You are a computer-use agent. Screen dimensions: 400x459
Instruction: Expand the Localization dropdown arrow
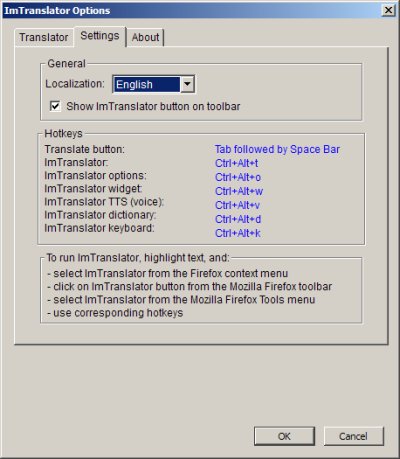coord(187,84)
